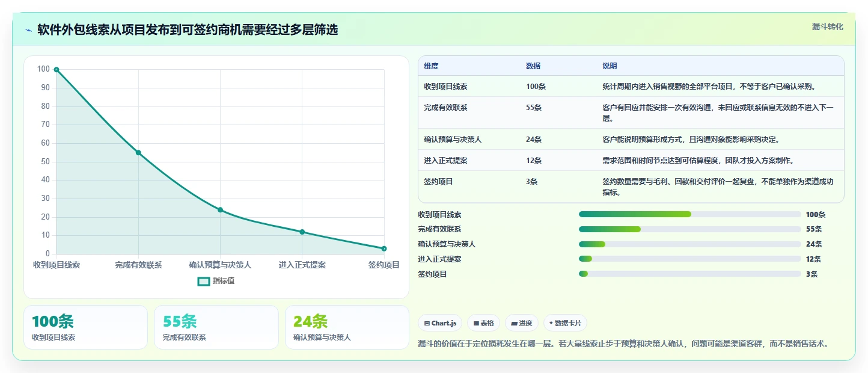Click the chart data point above 签约项目
This screenshot has height=373, width=868.
[384, 248]
